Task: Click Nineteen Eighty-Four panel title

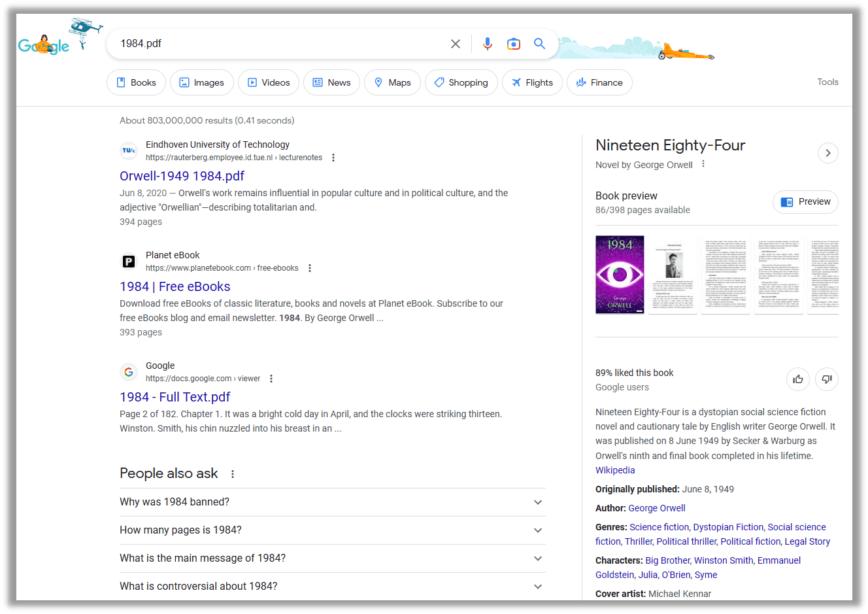Action: 671,145
